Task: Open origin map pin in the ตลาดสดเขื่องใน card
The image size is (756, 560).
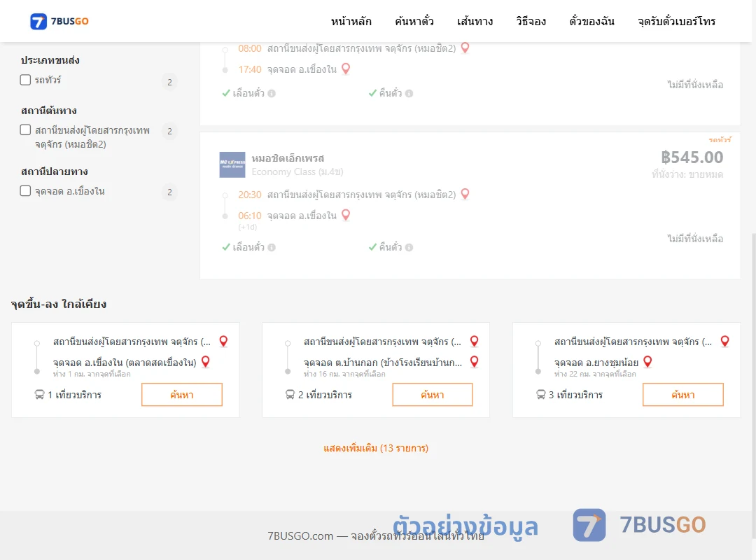Action: pyautogui.click(x=223, y=342)
